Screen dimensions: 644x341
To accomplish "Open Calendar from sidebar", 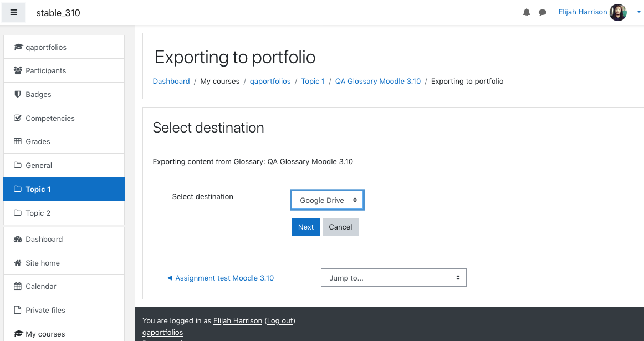I will [64, 286].
